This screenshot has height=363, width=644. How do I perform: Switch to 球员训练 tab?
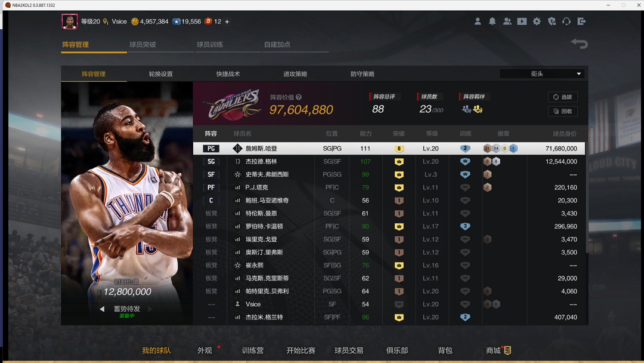pos(210,44)
